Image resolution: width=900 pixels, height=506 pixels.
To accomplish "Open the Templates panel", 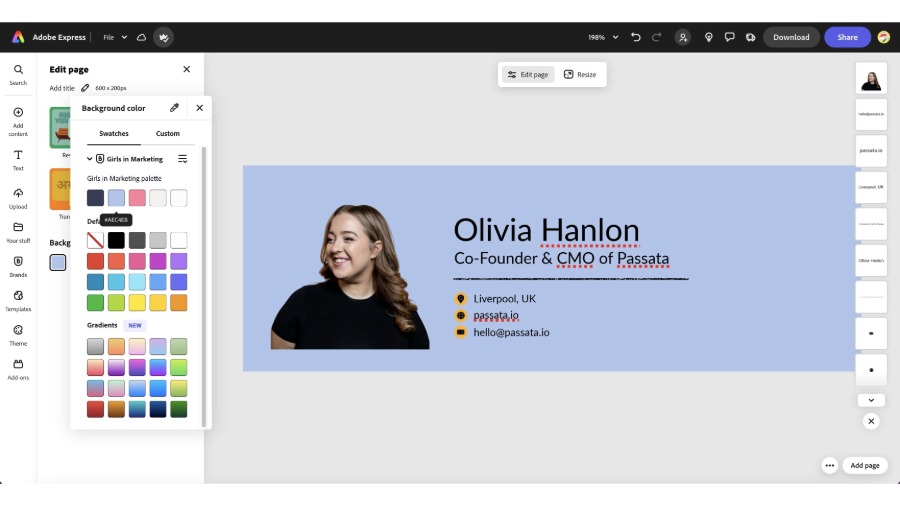I will [x=18, y=301].
